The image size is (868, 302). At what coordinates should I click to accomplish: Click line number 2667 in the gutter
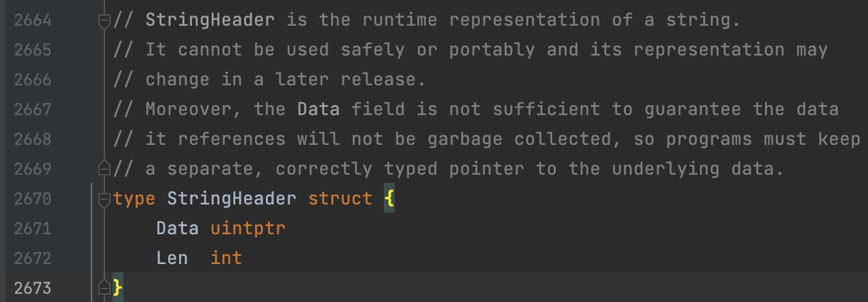tap(33, 109)
